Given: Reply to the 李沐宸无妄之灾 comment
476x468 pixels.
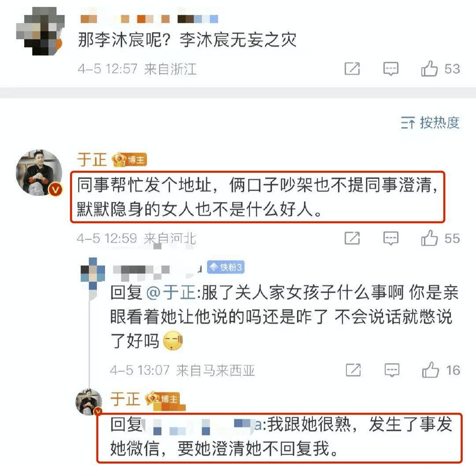Looking at the screenshot, I should click(390, 69).
